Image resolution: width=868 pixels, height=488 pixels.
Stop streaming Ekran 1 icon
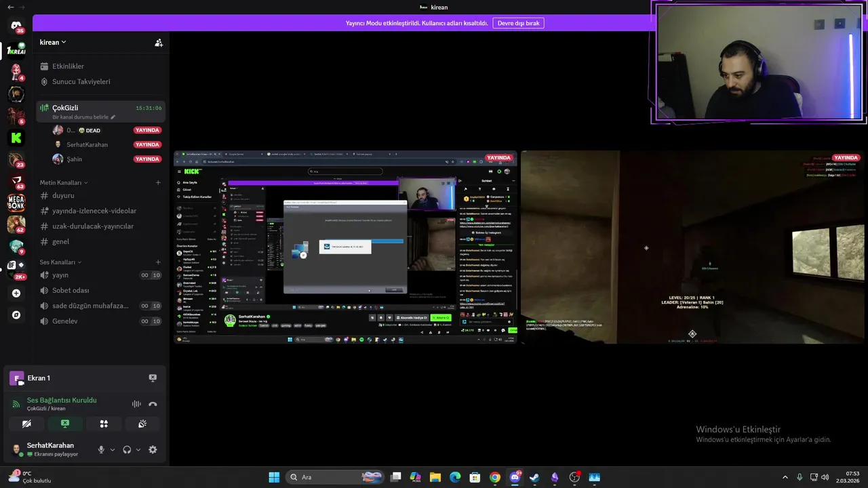153,378
